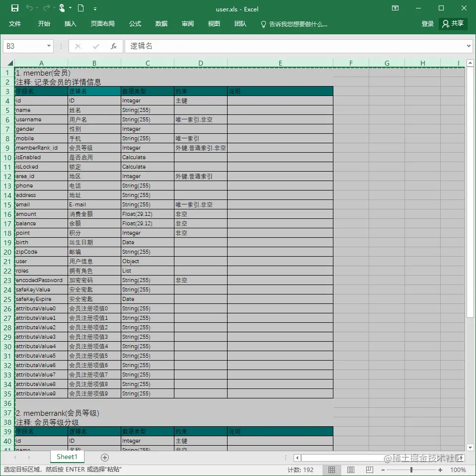The height and width of the screenshot is (476, 476).
Task: Select the Sheet1 tab
Action: [x=67, y=457]
